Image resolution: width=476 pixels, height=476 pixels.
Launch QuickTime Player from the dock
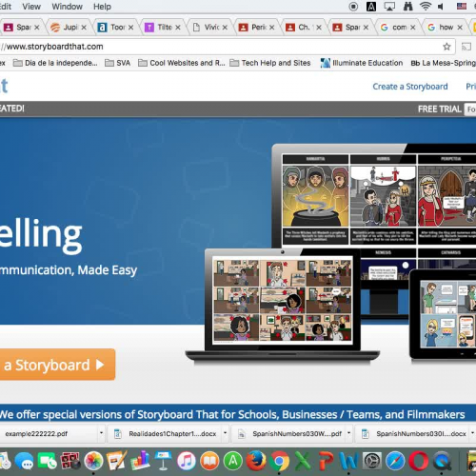tap(442, 461)
